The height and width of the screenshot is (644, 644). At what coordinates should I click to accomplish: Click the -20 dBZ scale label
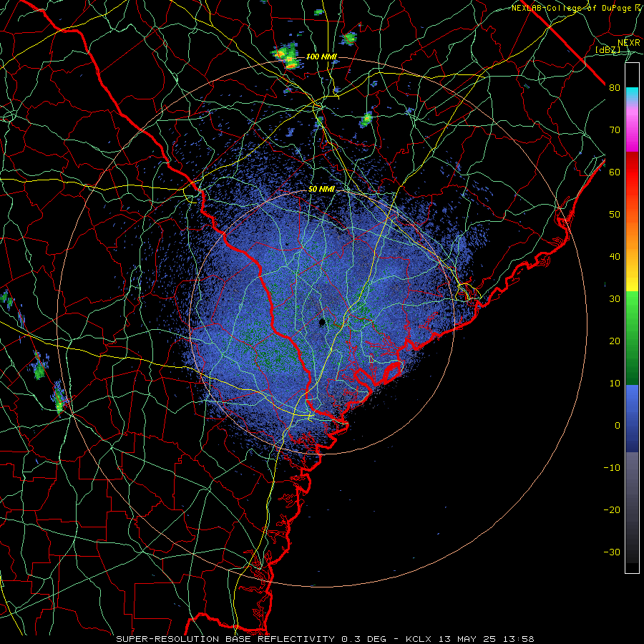(612, 509)
